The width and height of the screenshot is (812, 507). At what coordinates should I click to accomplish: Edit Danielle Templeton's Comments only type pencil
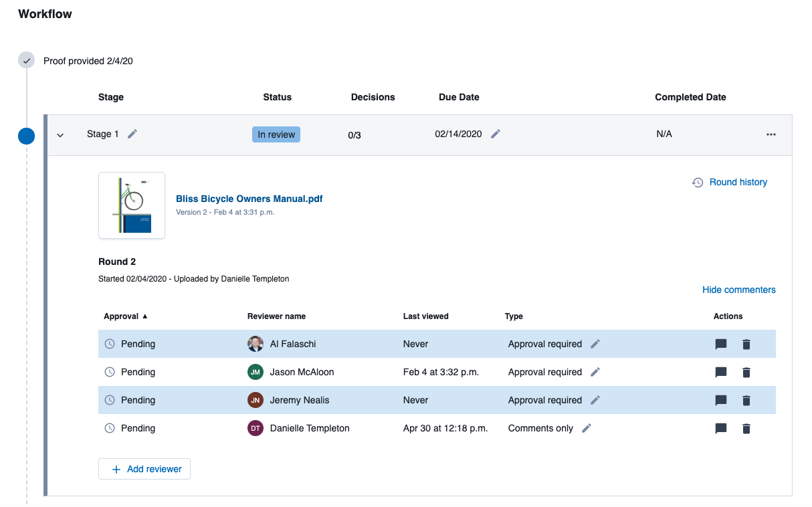587,428
